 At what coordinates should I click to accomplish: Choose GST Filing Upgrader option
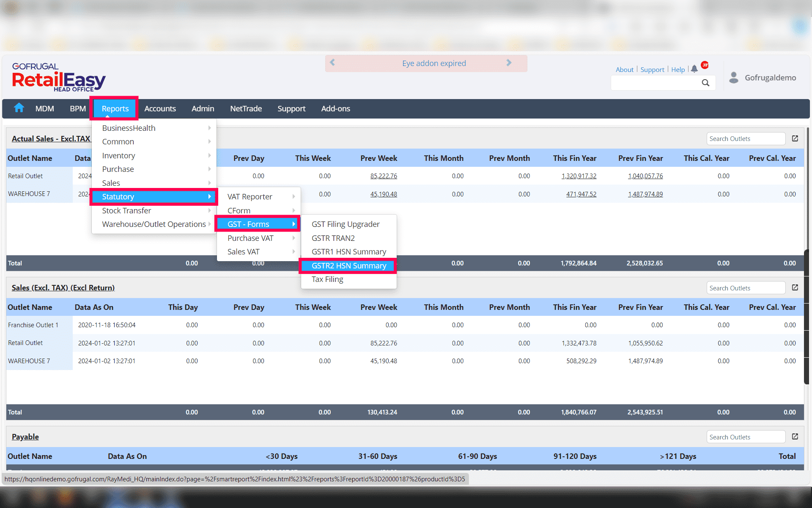pos(345,224)
